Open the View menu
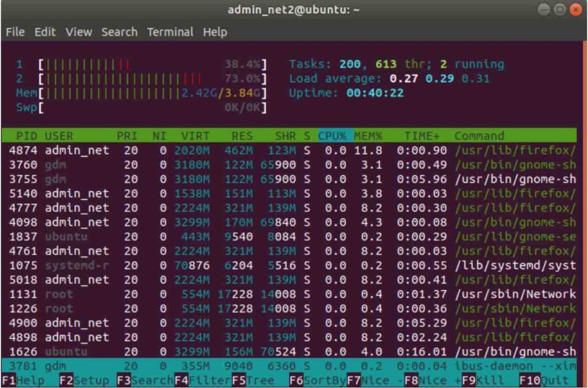This screenshot has height=388, width=588. tap(78, 32)
